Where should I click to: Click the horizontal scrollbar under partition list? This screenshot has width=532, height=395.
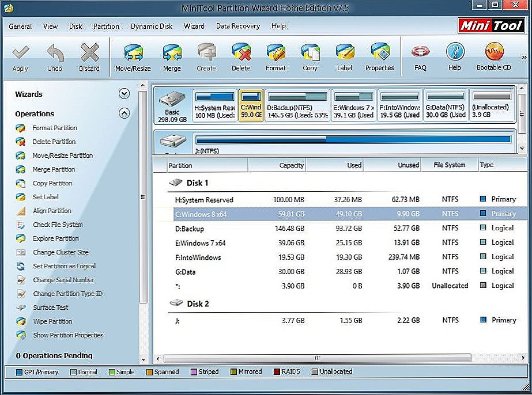316,358
